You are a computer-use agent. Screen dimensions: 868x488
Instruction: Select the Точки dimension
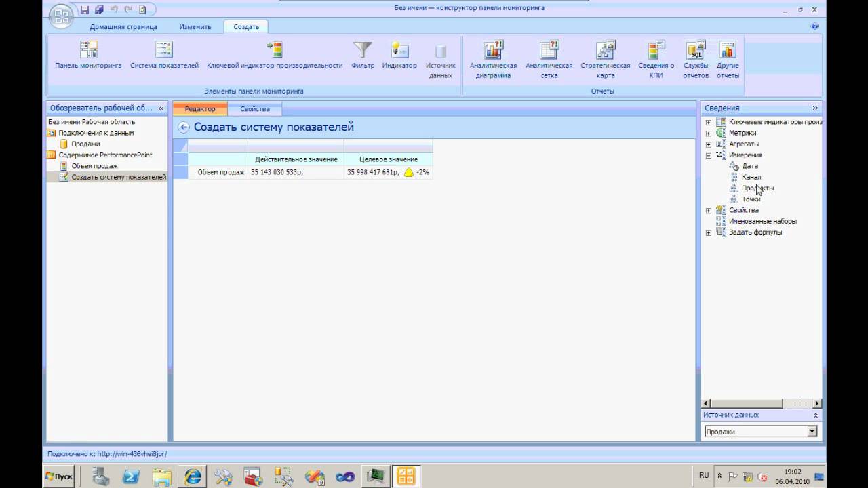click(x=751, y=199)
